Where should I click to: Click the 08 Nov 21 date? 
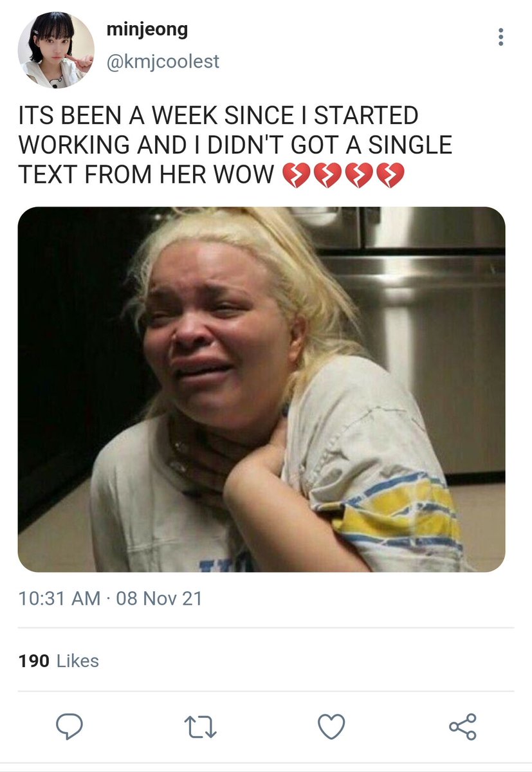pos(160,599)
